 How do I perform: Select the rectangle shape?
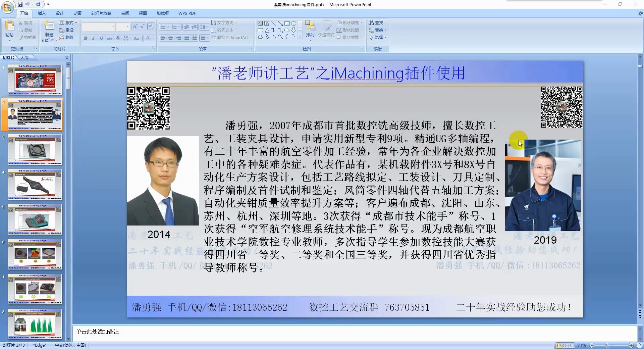click(x=287, y=23)
